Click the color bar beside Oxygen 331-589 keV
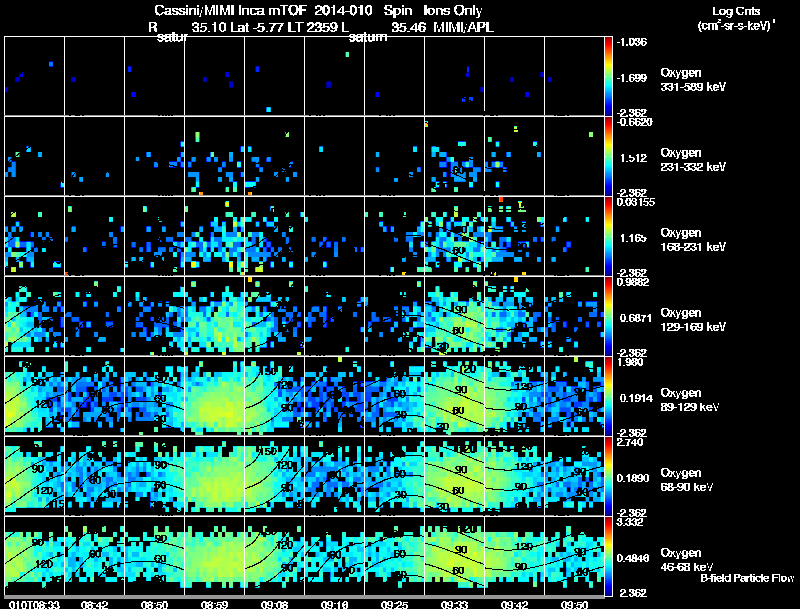Viewport: 800px width, 609px height. pyautogui.click(x=608, y=76)
